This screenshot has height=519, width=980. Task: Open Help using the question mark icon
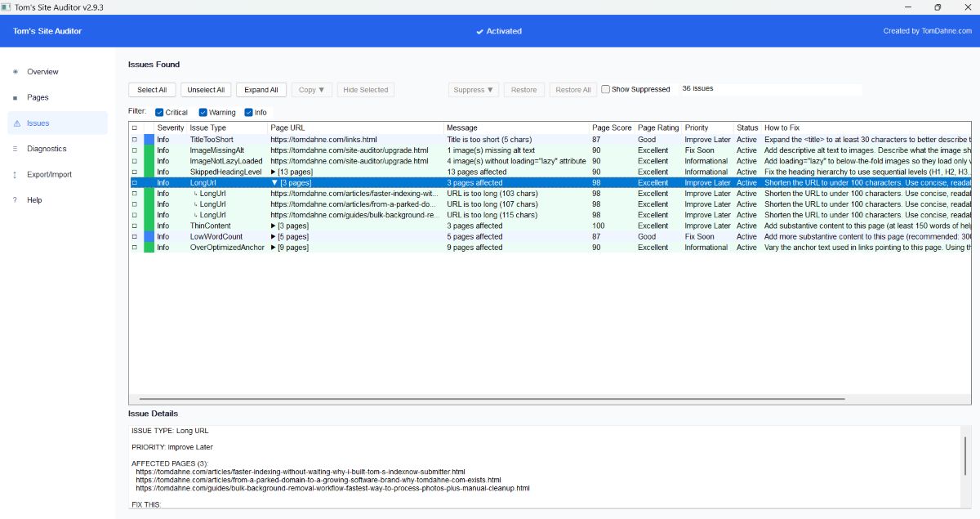[x=15, y=200]
